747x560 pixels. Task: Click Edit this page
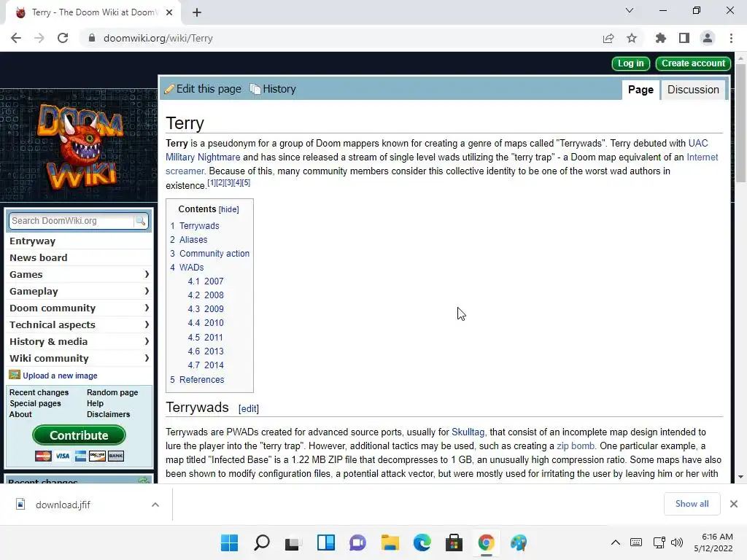click(x=203, y=89)
